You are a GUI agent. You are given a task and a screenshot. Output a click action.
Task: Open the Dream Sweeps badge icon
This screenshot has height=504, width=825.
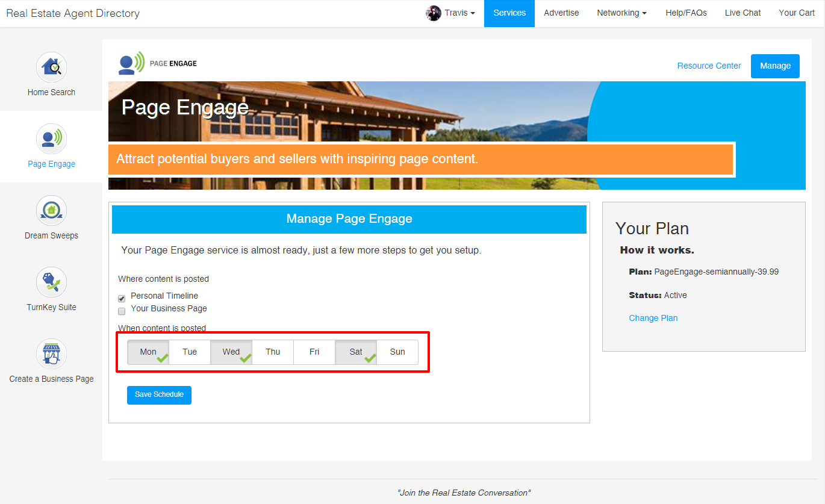(51, 210)
